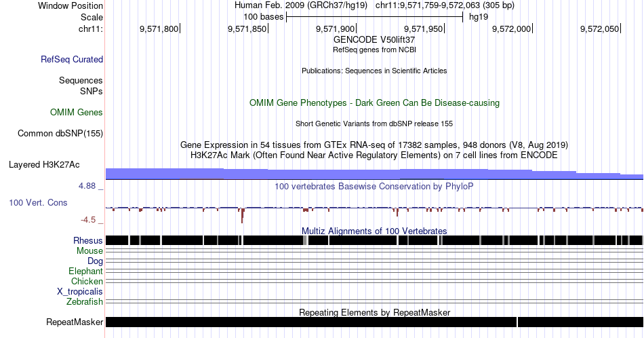Viewport: 644px width, 338px height.
Task: Click the Window Position label
Action: point(71,5)
